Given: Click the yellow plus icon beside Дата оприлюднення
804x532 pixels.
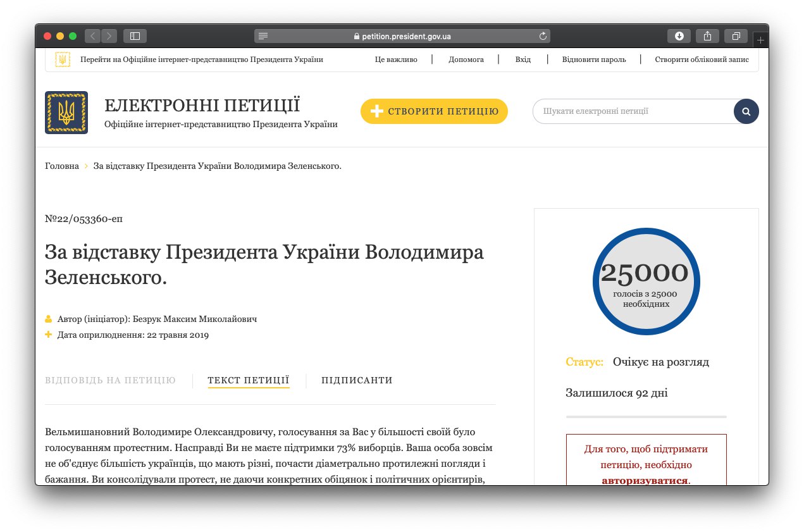Looking at the screenshot, I should tap(49, 334).
